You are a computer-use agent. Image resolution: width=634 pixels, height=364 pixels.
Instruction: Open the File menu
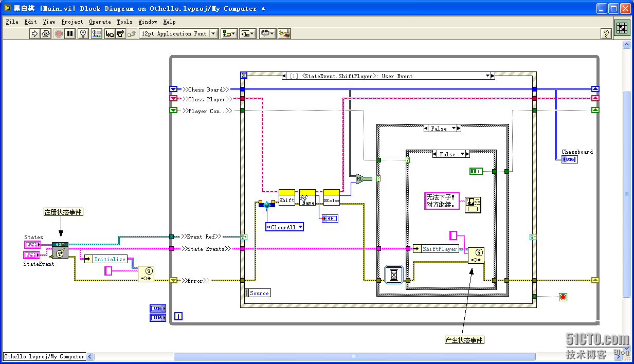(x=12, y=22)
